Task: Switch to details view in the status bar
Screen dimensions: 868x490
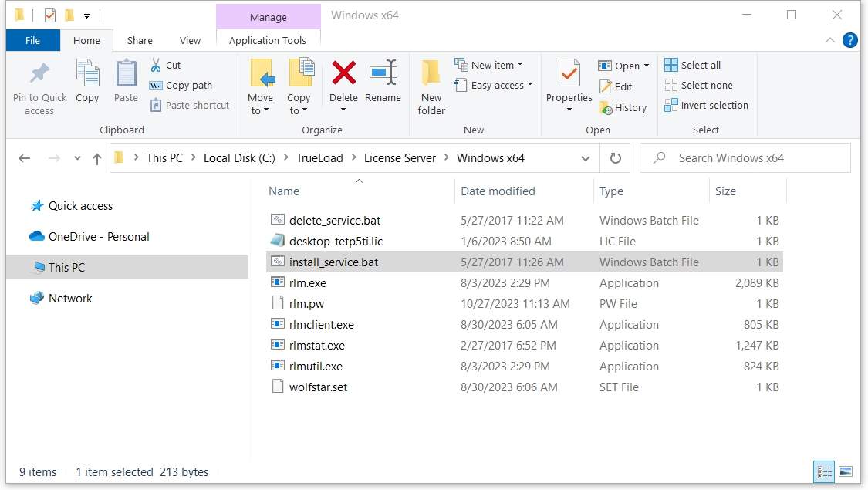Action: [824, 471]
